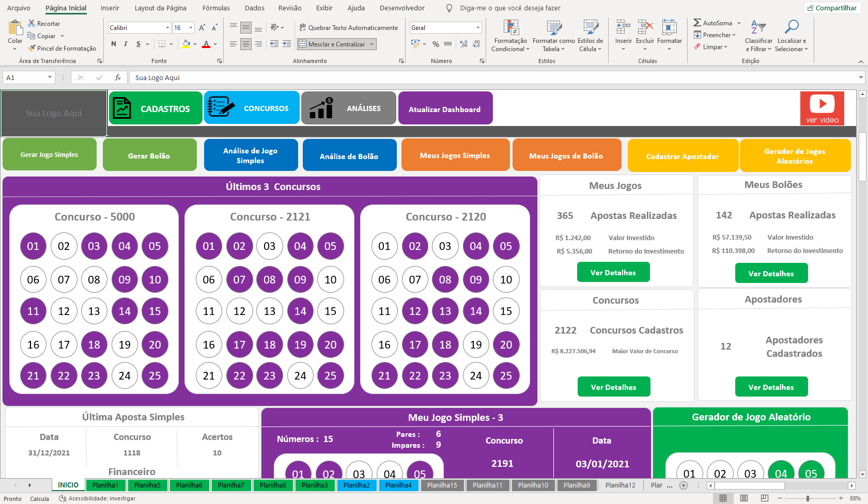Switch to page layout view icon
Image resolution: width=868 pixels, height=504 pixels.
pyautogui.click(x=744, y=498)
